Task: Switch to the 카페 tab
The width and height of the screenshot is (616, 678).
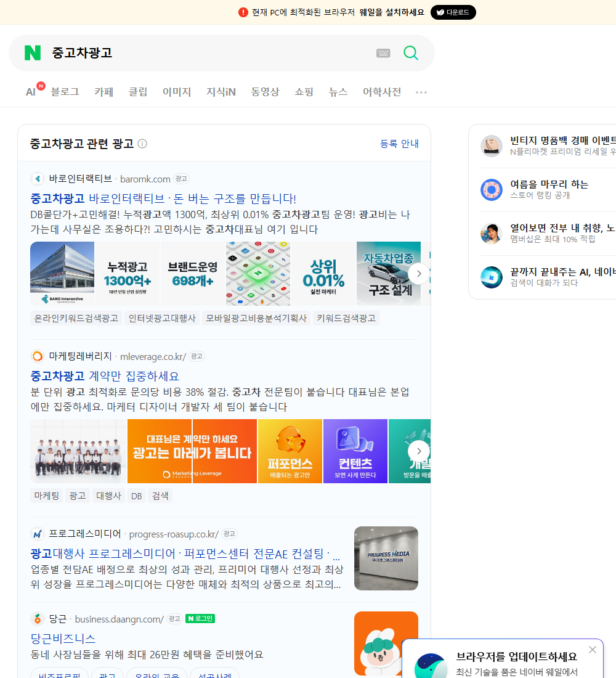Action: tap(103, 92)
